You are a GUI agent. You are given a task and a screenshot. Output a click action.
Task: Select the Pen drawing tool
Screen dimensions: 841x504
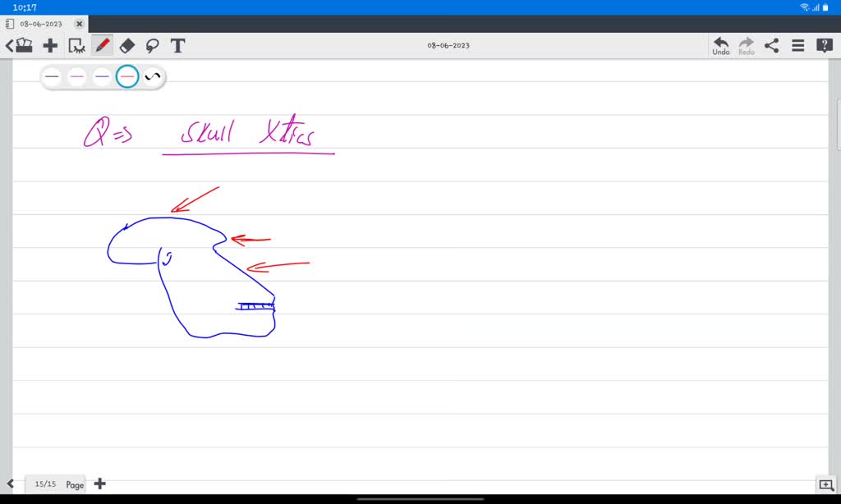click(x=103, y=46)
